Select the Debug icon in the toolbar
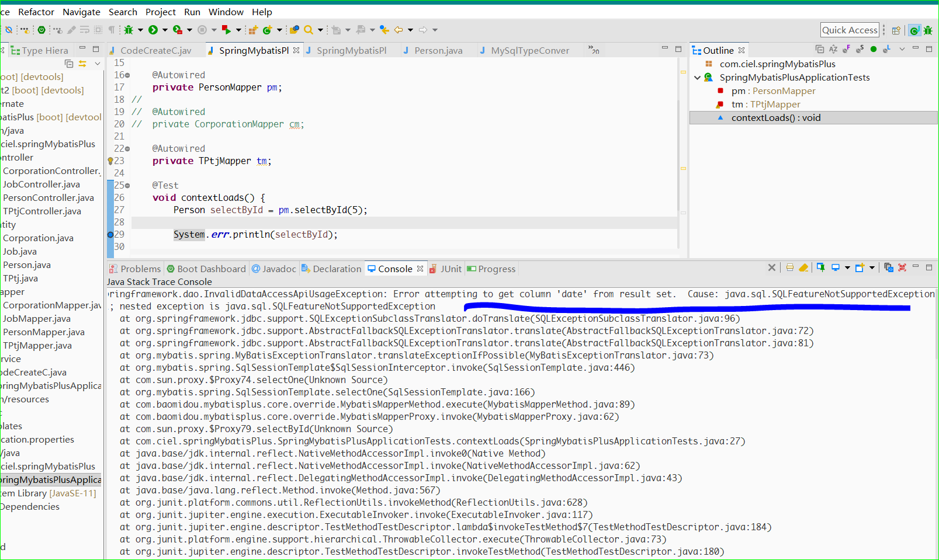This screenshot has height=560, width=939. tap(130, 29)
